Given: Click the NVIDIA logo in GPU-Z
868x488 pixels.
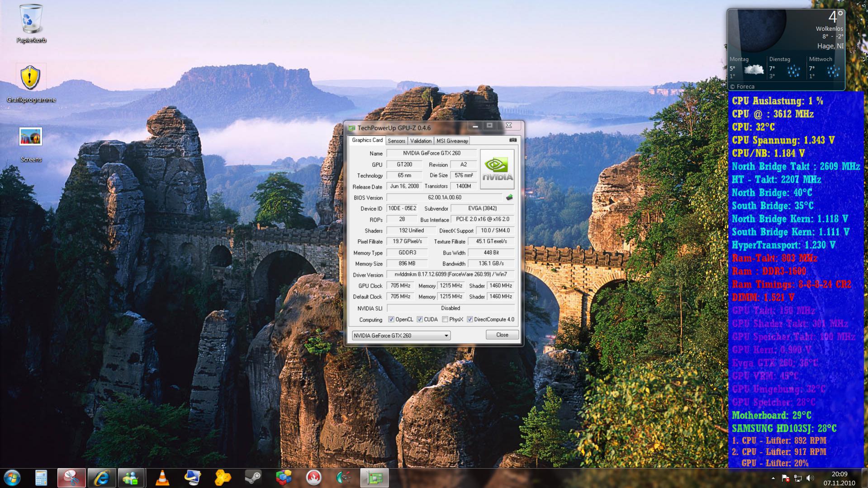Looking at the screenshot, I should 497,170.
